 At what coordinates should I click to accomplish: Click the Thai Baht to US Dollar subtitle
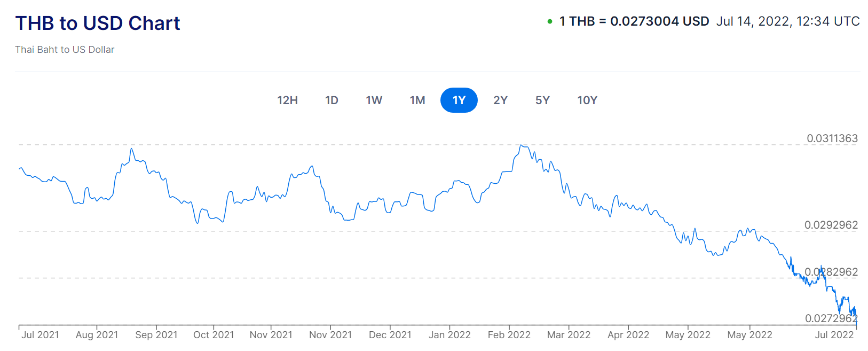pyautogui.click(x=65, y=50)
